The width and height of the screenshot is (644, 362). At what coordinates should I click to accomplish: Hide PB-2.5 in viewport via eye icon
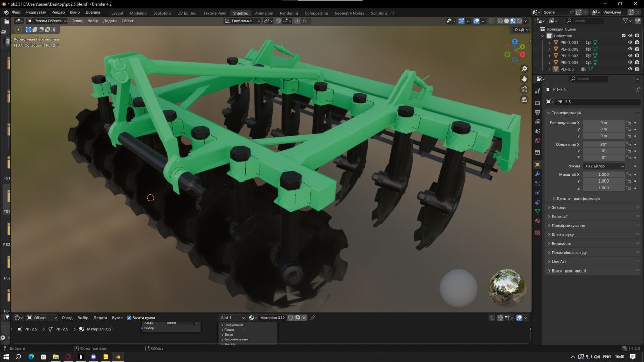630,69
